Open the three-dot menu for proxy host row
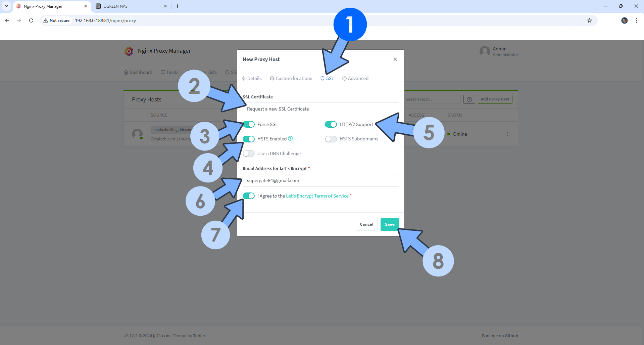The width and height of the screenshot is (644, 345). pos(507,134)
